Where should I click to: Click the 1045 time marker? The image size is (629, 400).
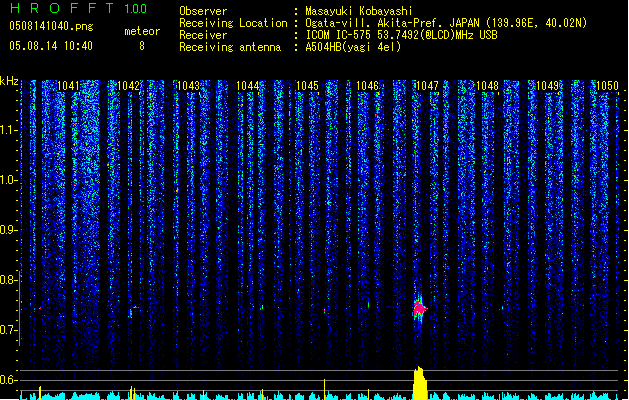[x=307, y=86]
